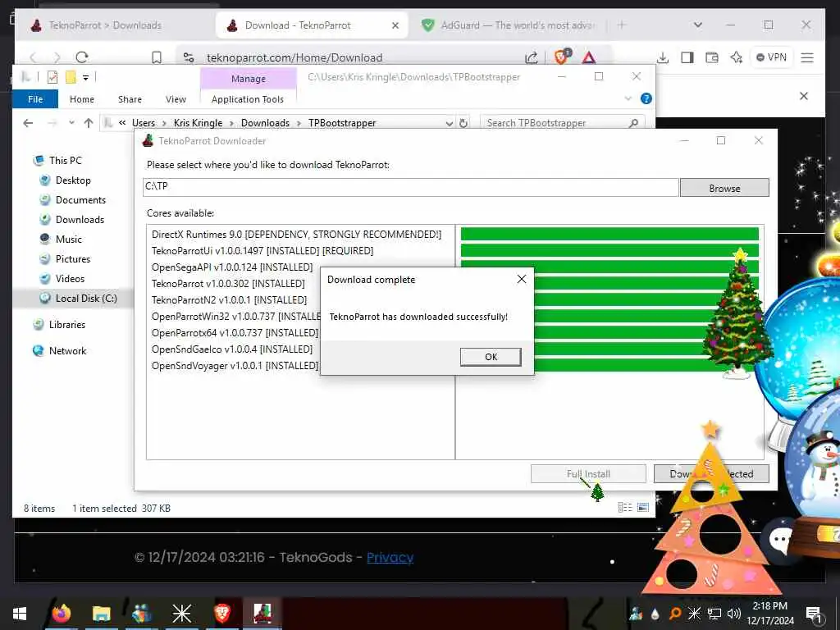
Task: Click Explorer's up one level arrow
Action: click(x=89, y=123)
